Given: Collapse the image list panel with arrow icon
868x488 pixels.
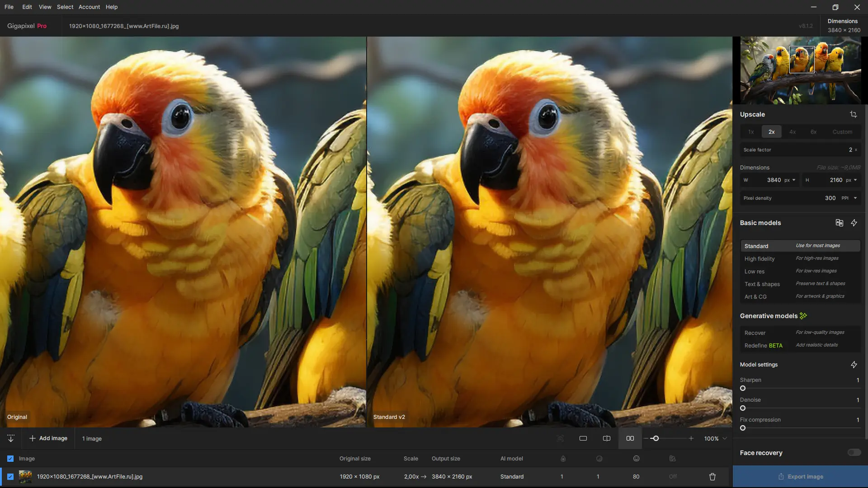Looking at the screenshot, I should click(x=11, y=438).
